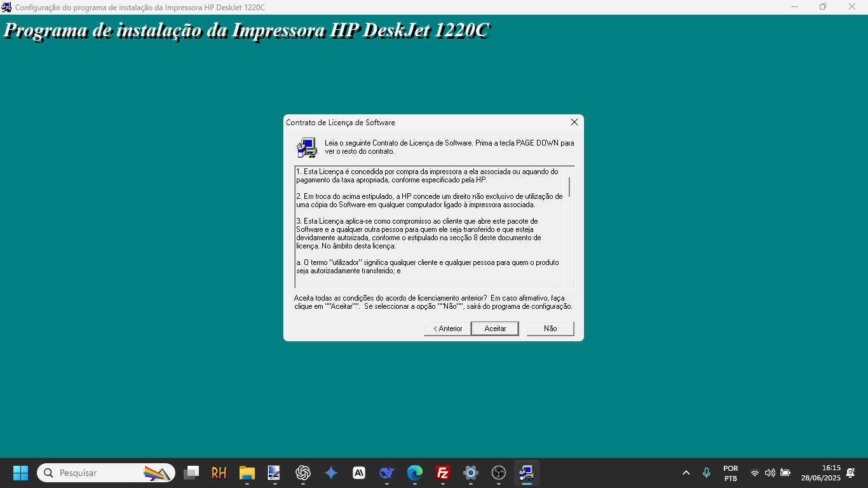This screenshot has height=488, width=868.
Task: Show hidden system tray icons
Action: [686, 473]
